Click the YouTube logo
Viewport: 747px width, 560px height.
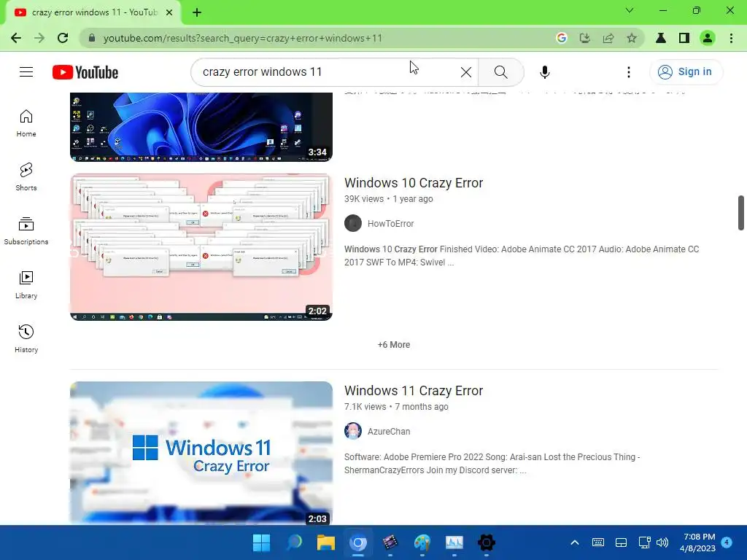85,72
